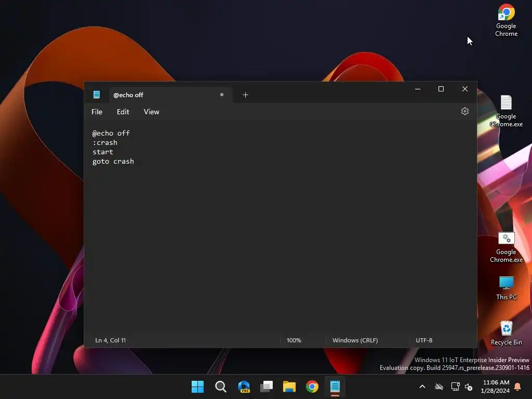Viewport: 532px width, 399px height.
Task: Click the muted volume tray icon
Action: (469, 387)
